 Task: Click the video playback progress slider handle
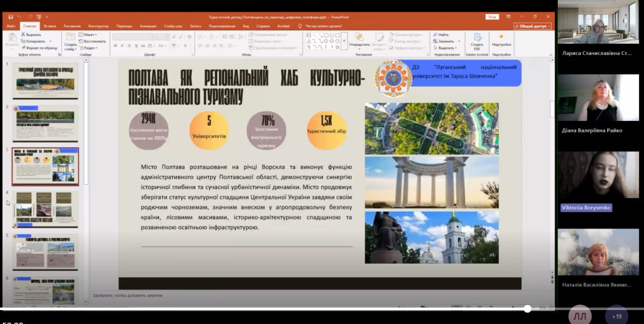tap(527, 309)
